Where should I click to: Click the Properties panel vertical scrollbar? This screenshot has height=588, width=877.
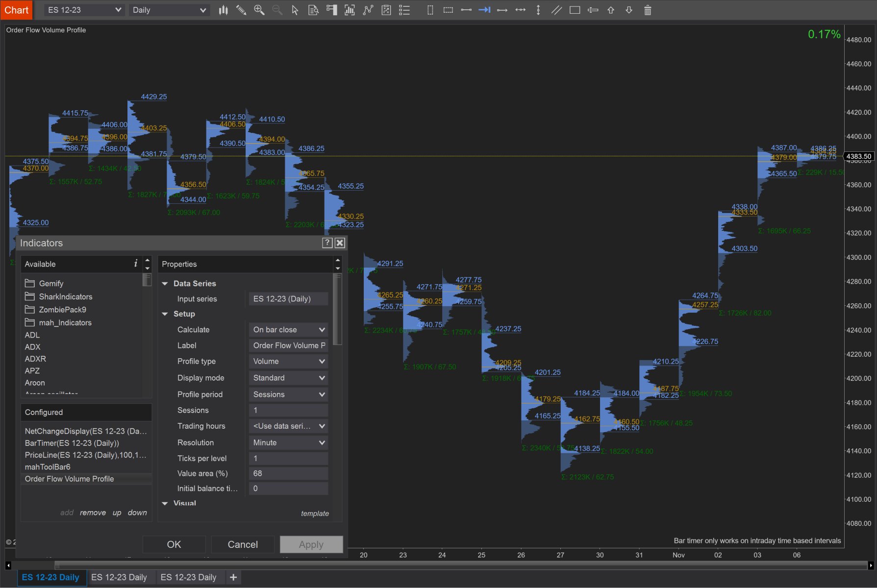[x=337, y=310]
